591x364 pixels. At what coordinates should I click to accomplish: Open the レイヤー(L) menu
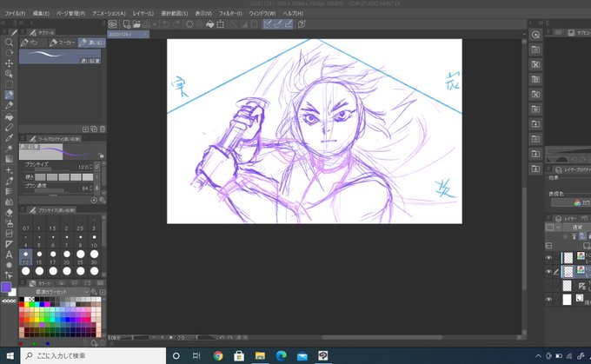click(143, 13)
